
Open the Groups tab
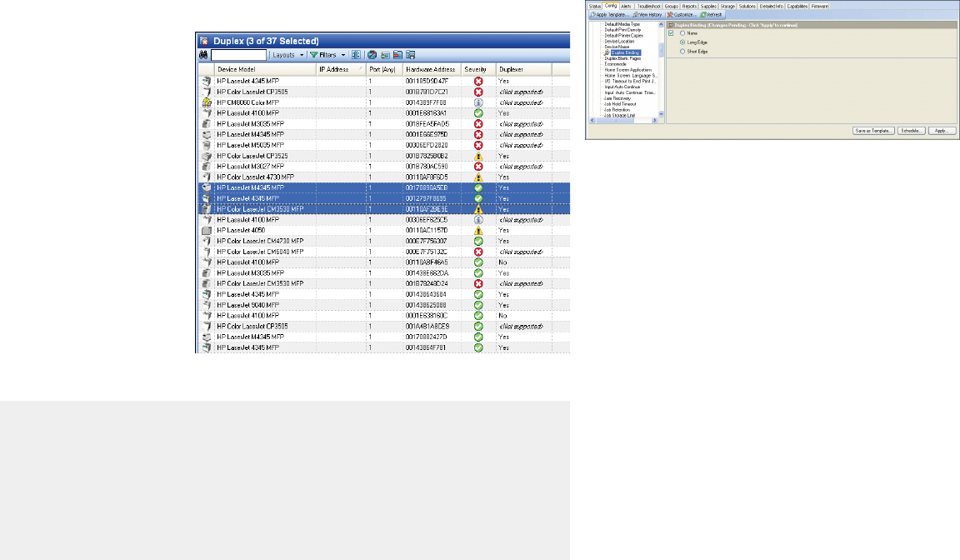(x=671, y=6)
